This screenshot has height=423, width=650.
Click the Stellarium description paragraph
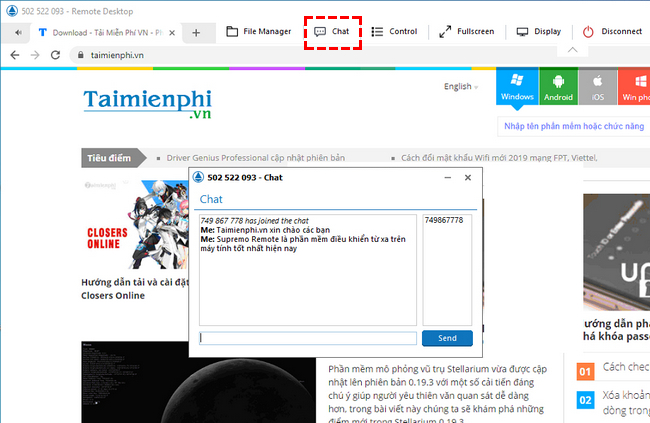[438, 393]
